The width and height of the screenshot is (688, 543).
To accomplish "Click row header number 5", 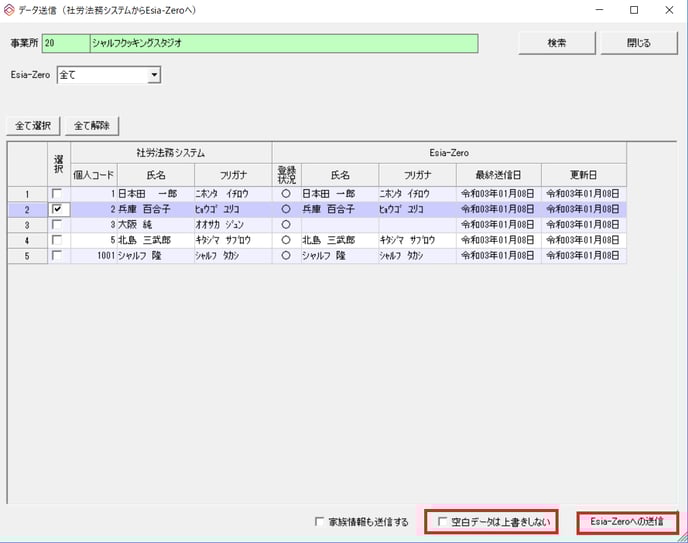I will pyautogui.click(x=27, y=256).
